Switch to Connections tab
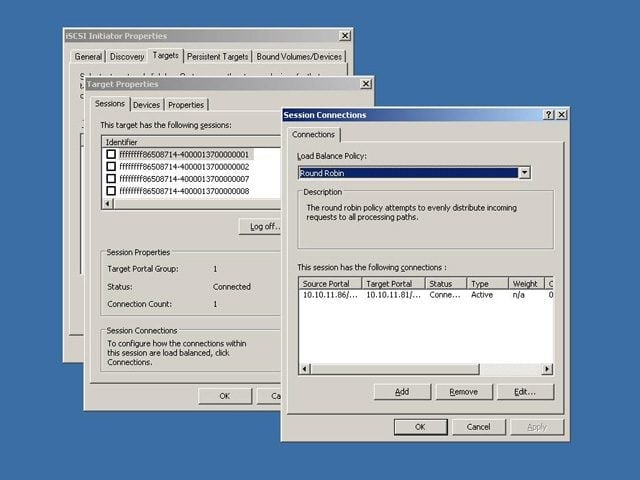Screen dimensions: 640x480 pyautogui.click(x=313, y=134)
